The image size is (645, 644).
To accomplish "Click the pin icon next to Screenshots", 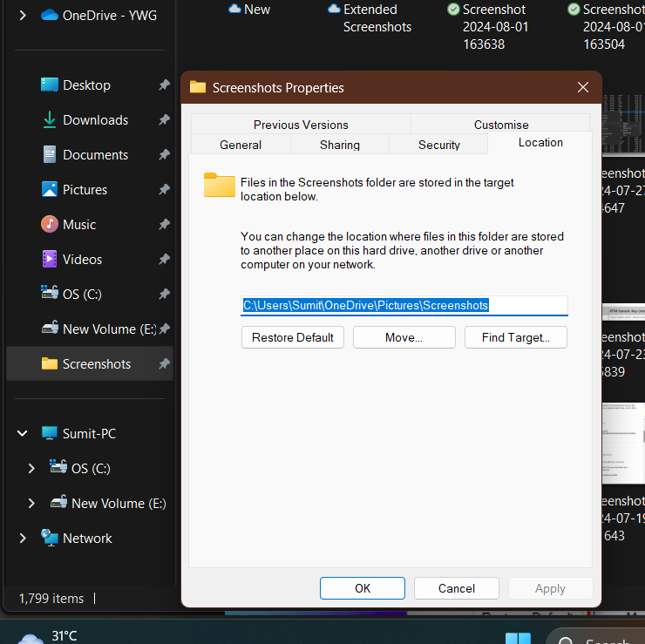I will tap(164, 363).
